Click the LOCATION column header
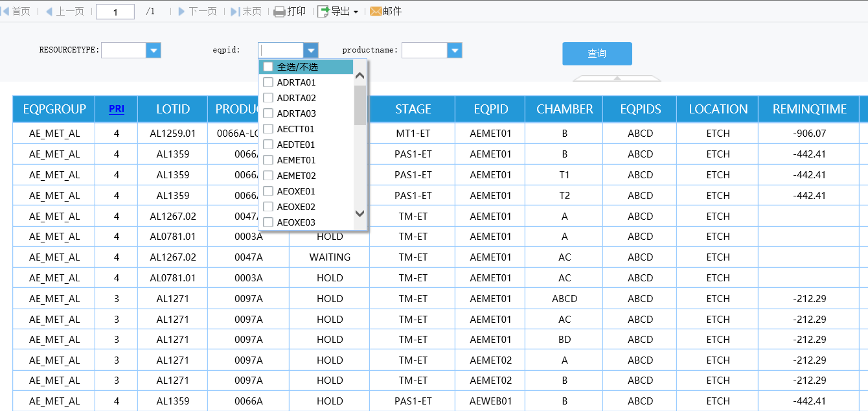The image size is (868, 411). click(x=718, y=109)
